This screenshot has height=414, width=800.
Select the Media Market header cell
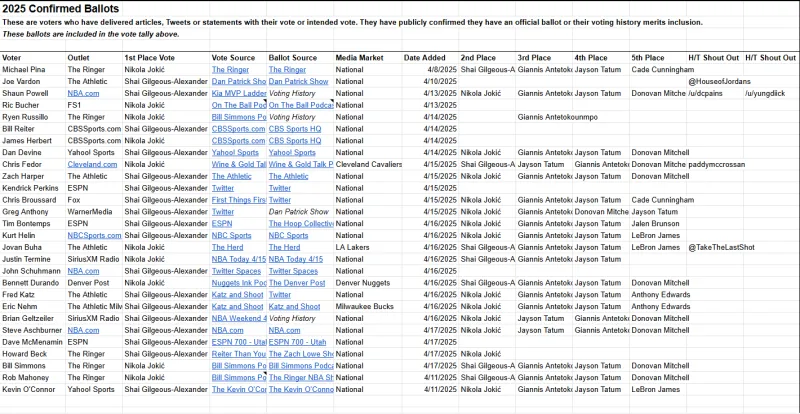(368, 58)
